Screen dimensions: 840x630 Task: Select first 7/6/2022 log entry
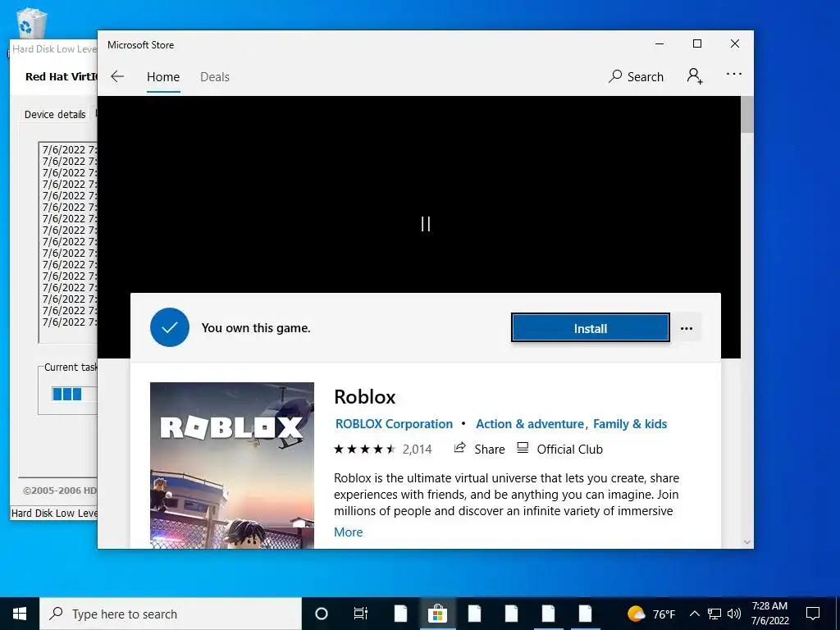point(70,150)
